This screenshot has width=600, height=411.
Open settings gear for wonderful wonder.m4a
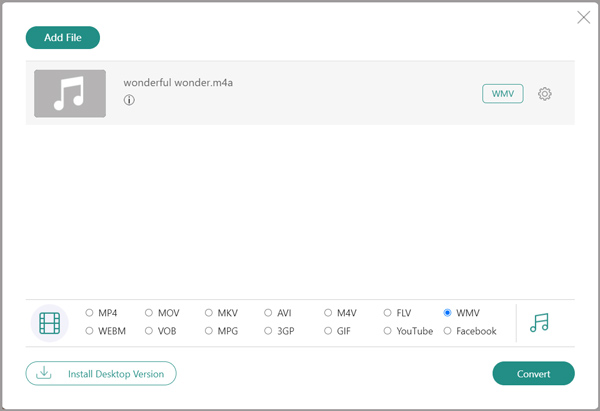pyautogui.click(x=545, y=94)
